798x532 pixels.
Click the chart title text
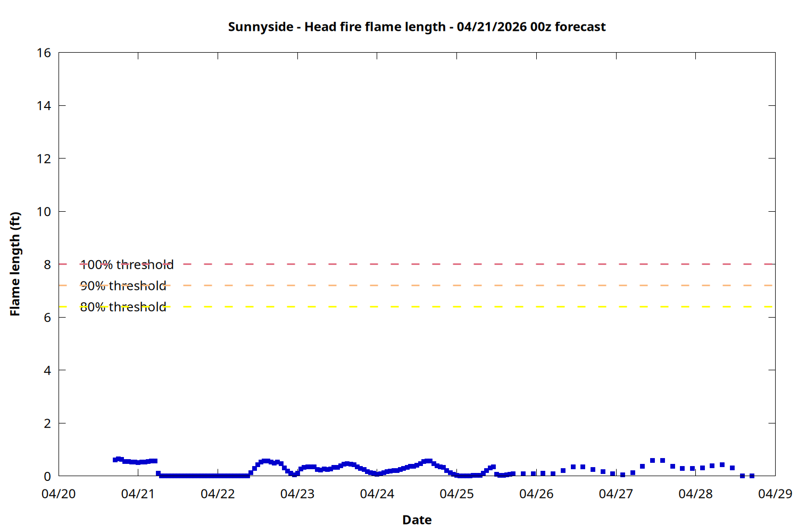click(417, 27)
